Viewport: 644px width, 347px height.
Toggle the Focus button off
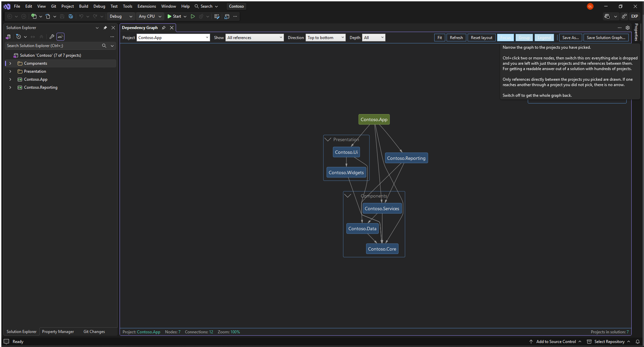pos(505,38)
